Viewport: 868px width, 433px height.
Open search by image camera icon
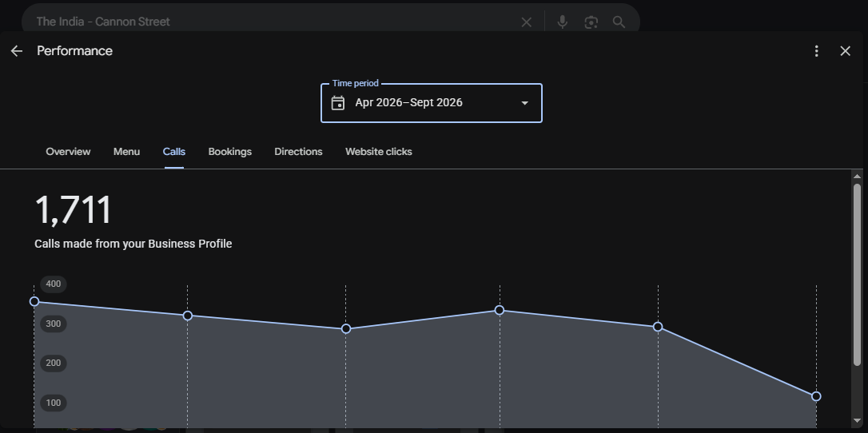click(x=591, y=22)
